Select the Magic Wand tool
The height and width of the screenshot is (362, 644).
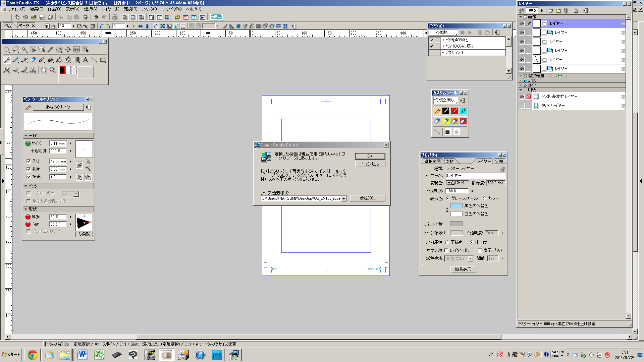(24, 50)
